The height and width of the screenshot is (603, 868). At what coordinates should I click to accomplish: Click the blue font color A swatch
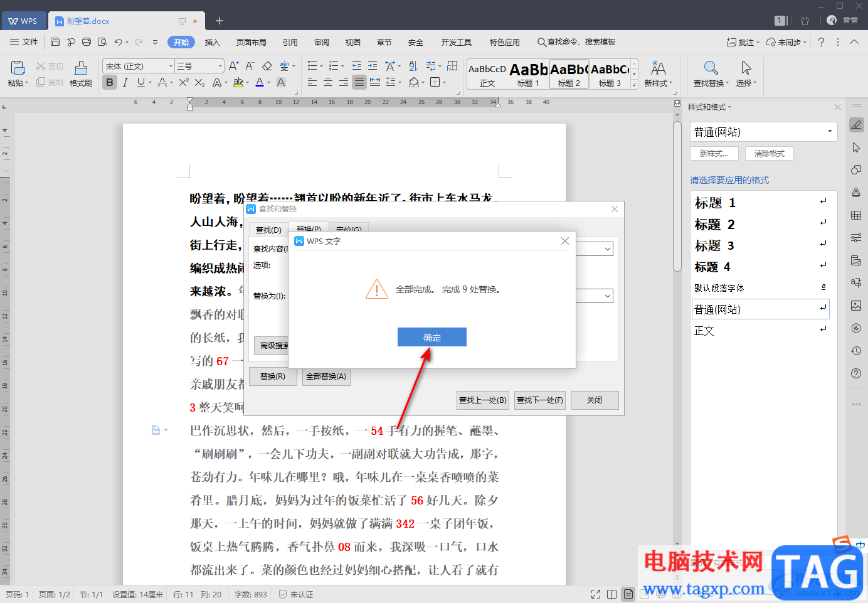click(x=260, y=82)
